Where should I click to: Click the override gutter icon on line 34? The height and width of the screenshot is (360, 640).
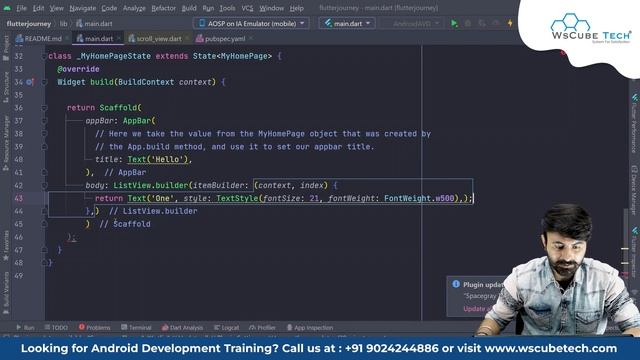tap(30, 82)
